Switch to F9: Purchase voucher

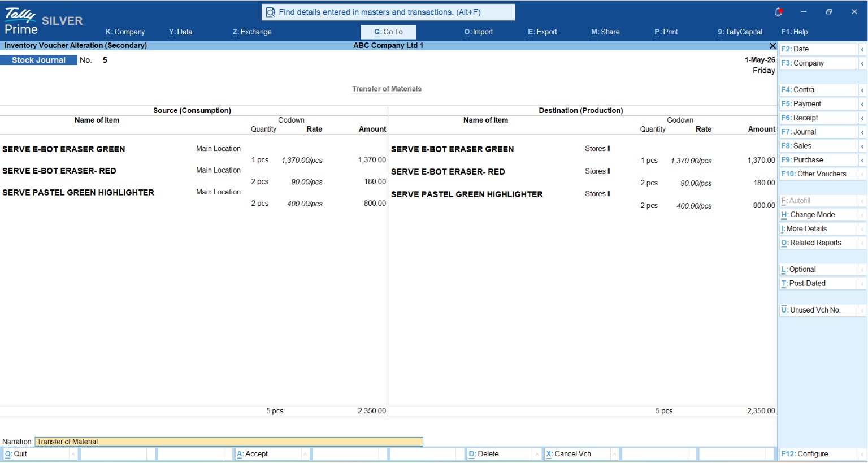point(818,160)
